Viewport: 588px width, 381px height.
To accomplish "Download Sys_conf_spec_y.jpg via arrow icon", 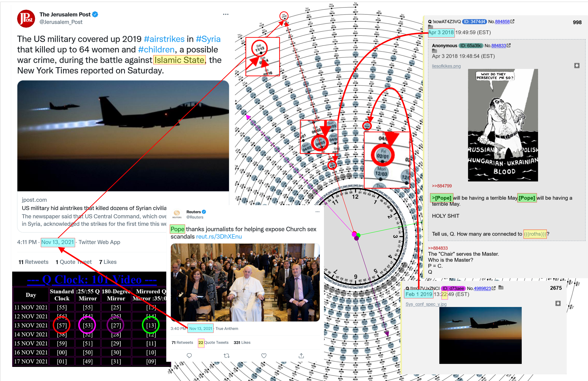I will 558,303.
